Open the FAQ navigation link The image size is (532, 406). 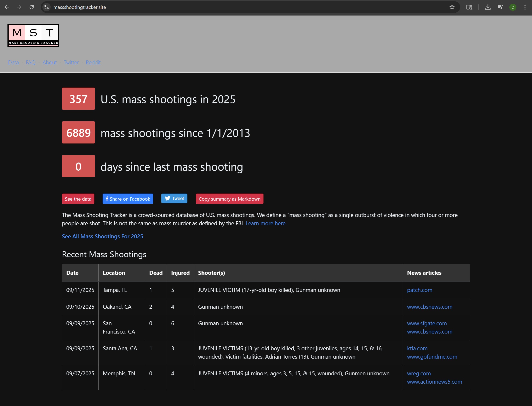[30, 63]
